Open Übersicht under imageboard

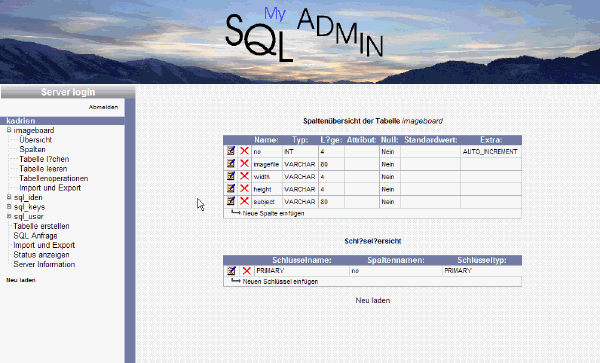[36, 140]
